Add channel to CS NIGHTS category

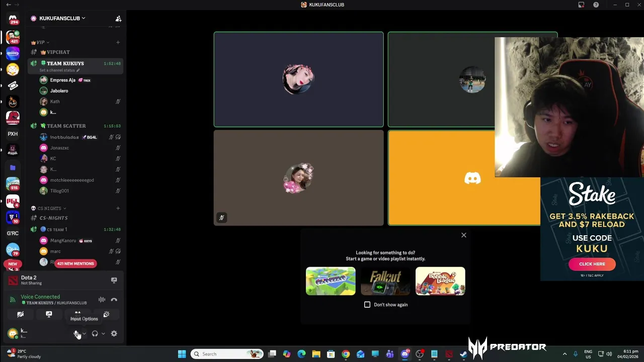[118, 208]
